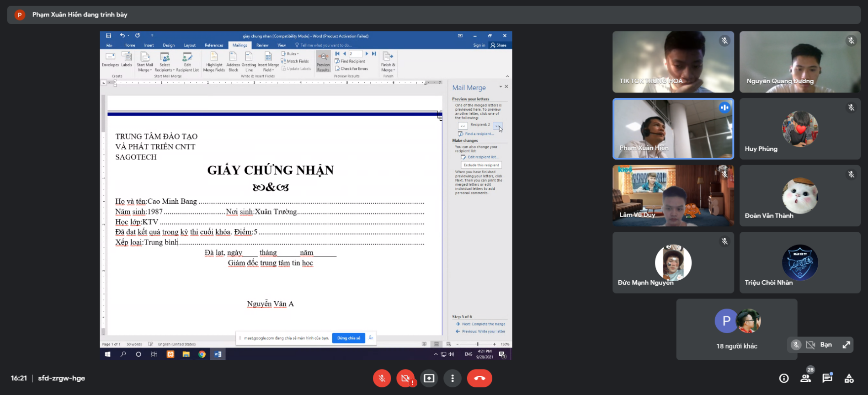The width and height of the screenshot is (868, 395).
Task: Switch to the Design ribbon tab
Action: tap(169, 45)
